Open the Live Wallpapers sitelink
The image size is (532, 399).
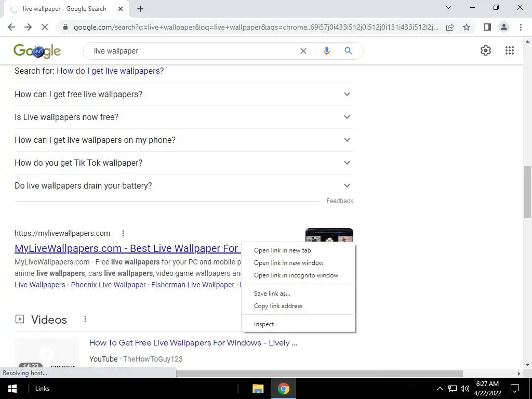(39, 285)
